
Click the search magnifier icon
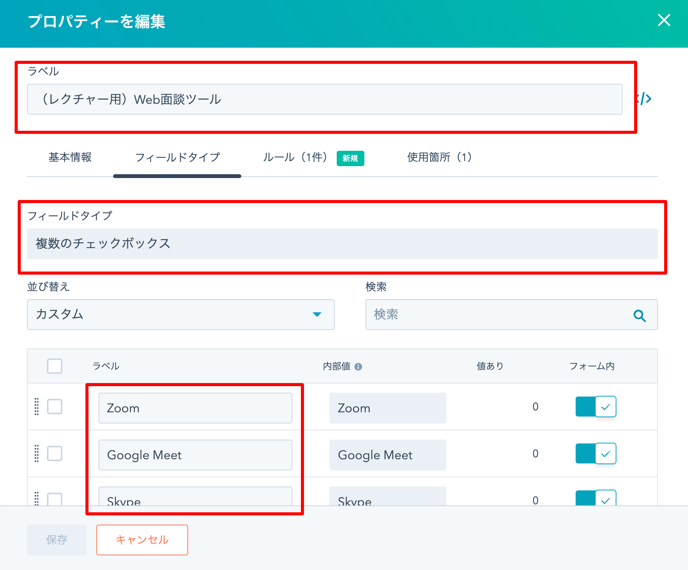(x=639, y=315)
